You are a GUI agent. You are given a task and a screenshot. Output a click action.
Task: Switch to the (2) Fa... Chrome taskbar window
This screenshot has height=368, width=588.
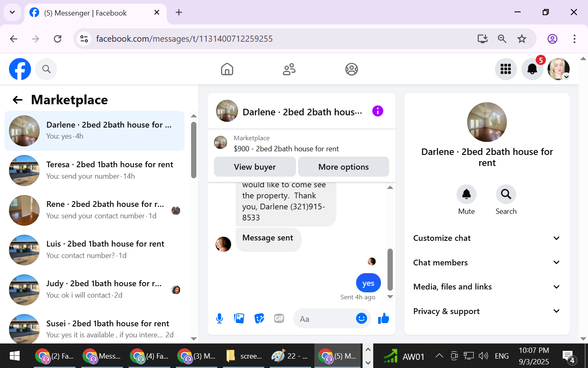(x=55, y=356)
